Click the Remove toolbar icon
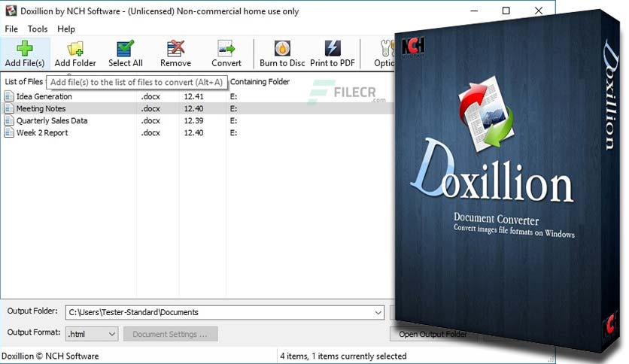 [x=176, y=48]
